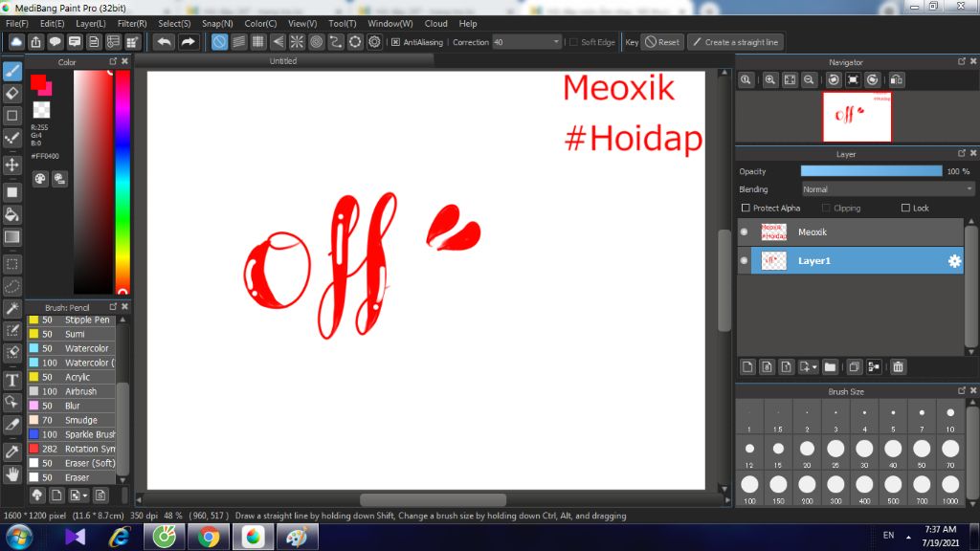The image size is (980, 551).
Task: Select the Airbrush brush
Action: tap(71, 391)
